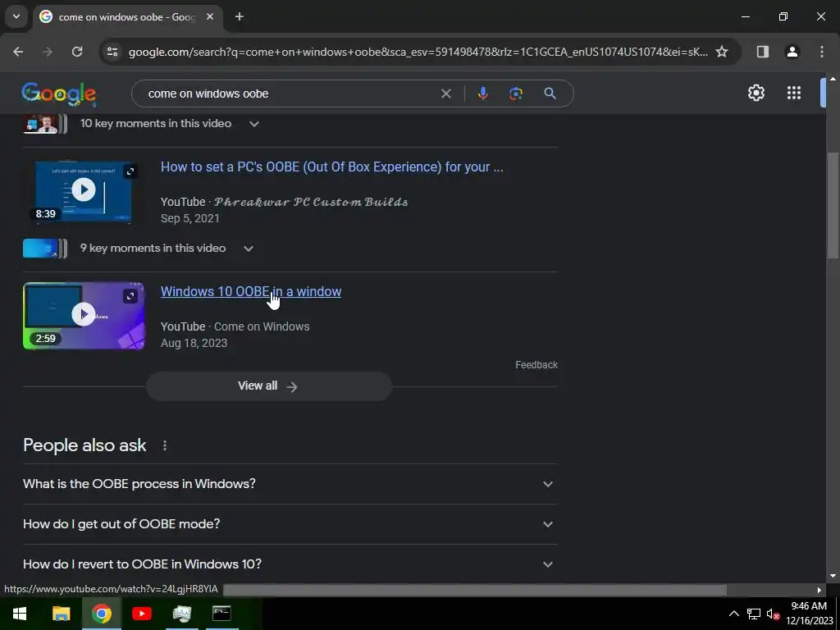Expand 'How do I get out of OOBE mode?'
This screenshot has height=630, width=840.
click(x=290, y=524)
